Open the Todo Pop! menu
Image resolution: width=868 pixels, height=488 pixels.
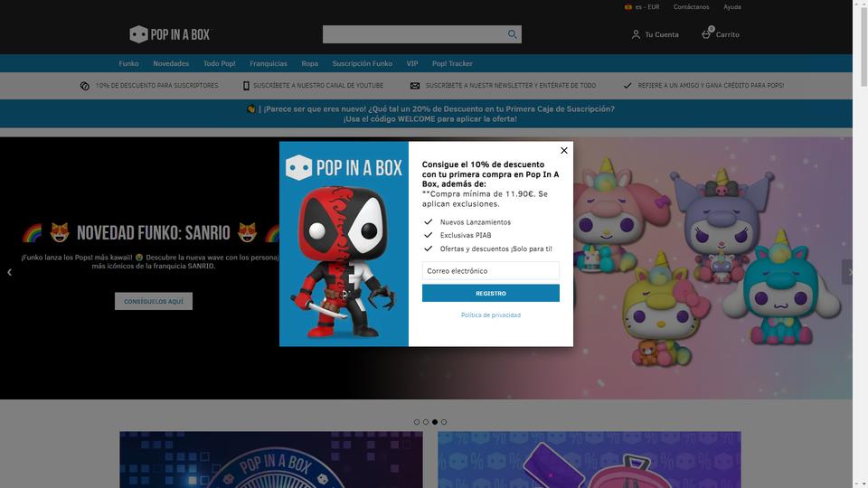click(x=219, y=63)
